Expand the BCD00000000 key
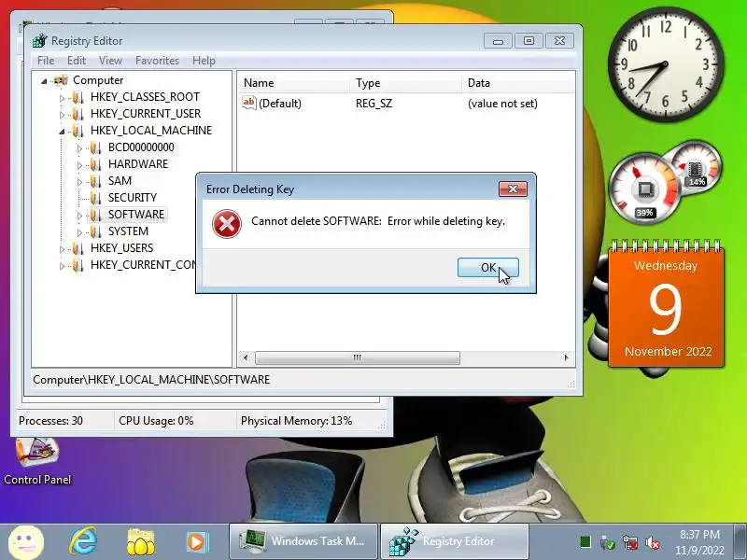 79,148
